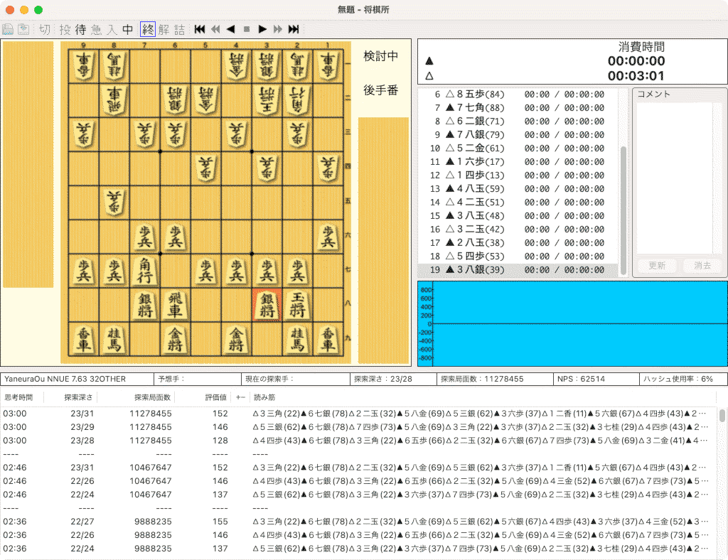
Task: Select the opponent's king on square 3二
Action: point(267,99)
